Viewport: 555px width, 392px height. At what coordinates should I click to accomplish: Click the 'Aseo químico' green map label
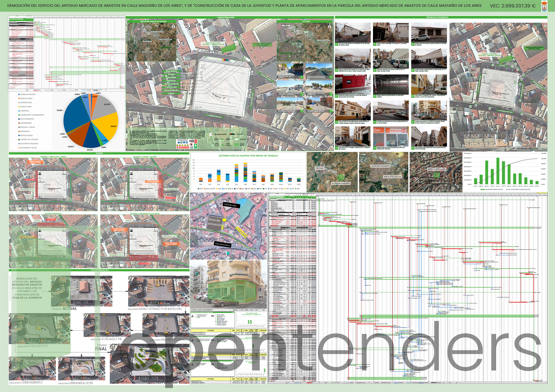[171, 71]
